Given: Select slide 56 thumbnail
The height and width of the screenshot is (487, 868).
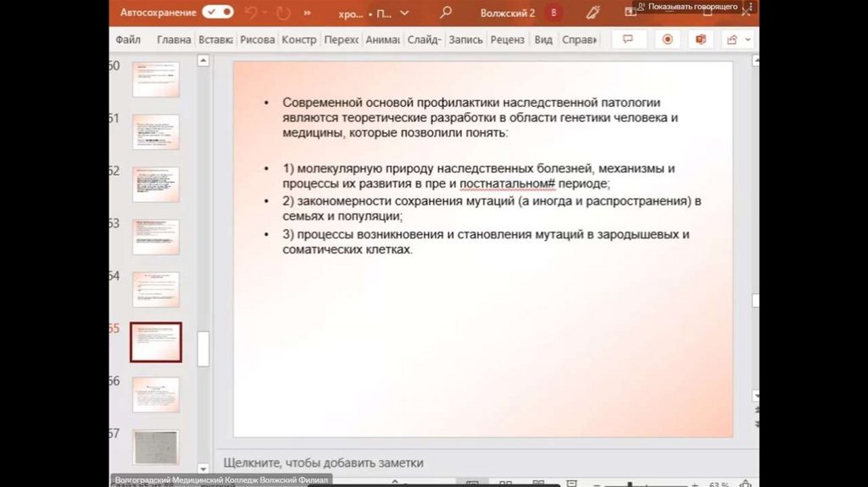Looking at the screenshot, I should click(156, 395).
